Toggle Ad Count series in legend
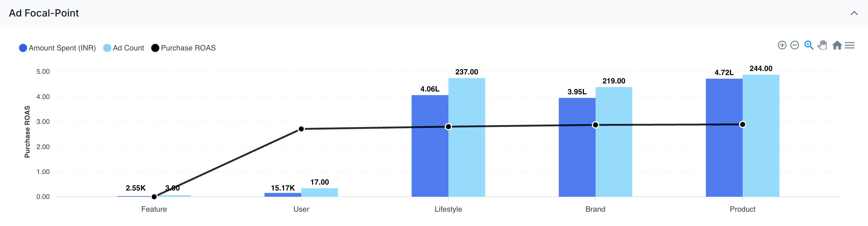 [124, 48]
